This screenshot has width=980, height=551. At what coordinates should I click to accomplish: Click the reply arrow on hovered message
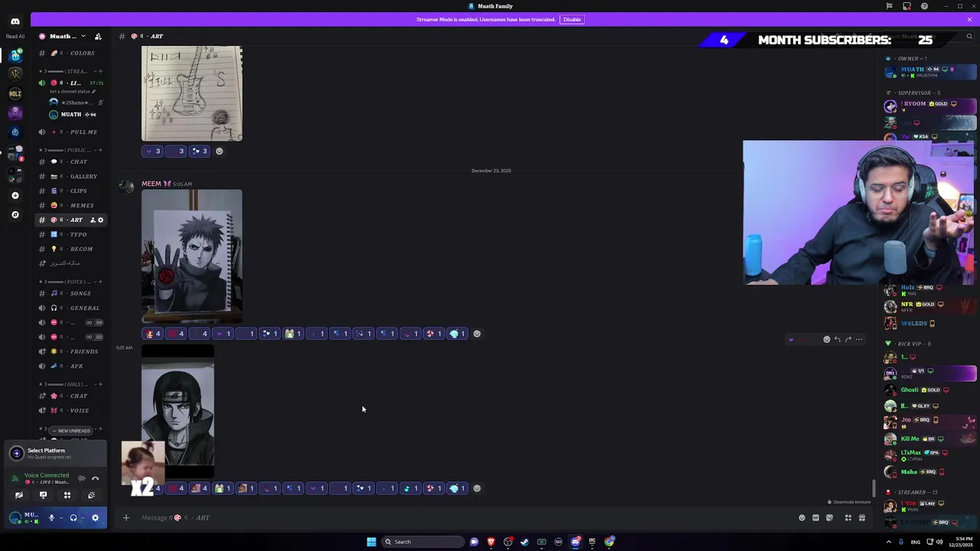click(837, 339)
